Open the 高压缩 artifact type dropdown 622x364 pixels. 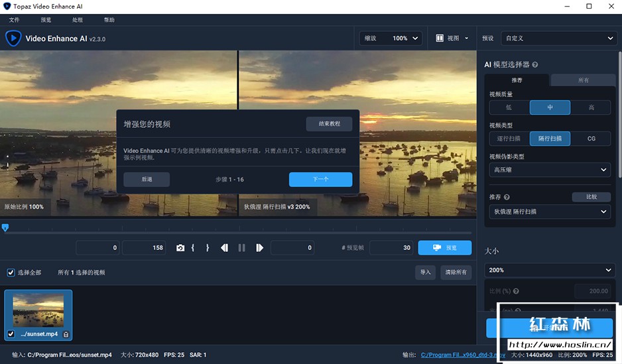coord(550,170)
